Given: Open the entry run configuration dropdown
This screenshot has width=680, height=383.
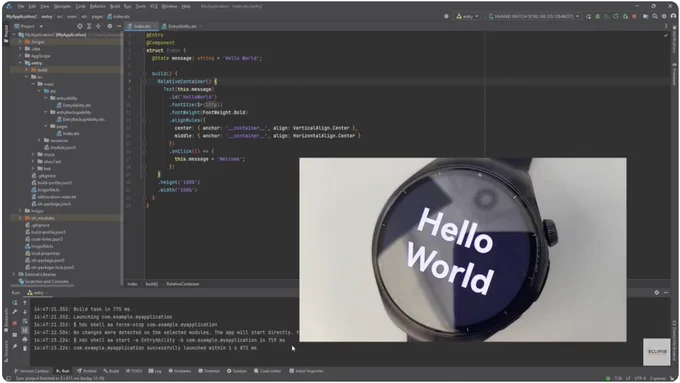Looking at the screenshot, I should (467, 16).
